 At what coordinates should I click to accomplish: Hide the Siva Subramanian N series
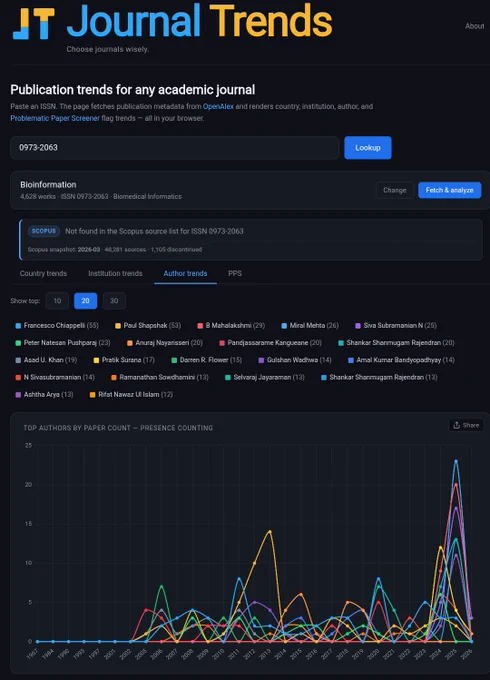click(x=396, y=325)
